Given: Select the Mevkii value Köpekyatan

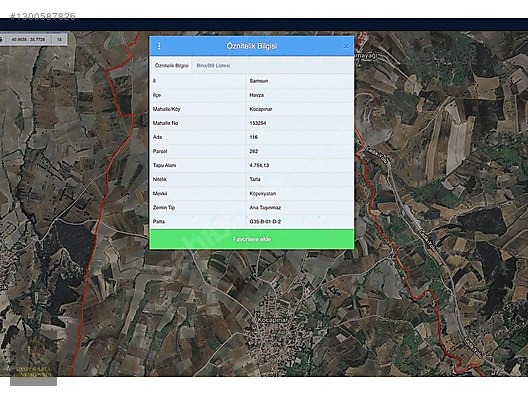Looking at the screenshot, I should click(263, 194).
